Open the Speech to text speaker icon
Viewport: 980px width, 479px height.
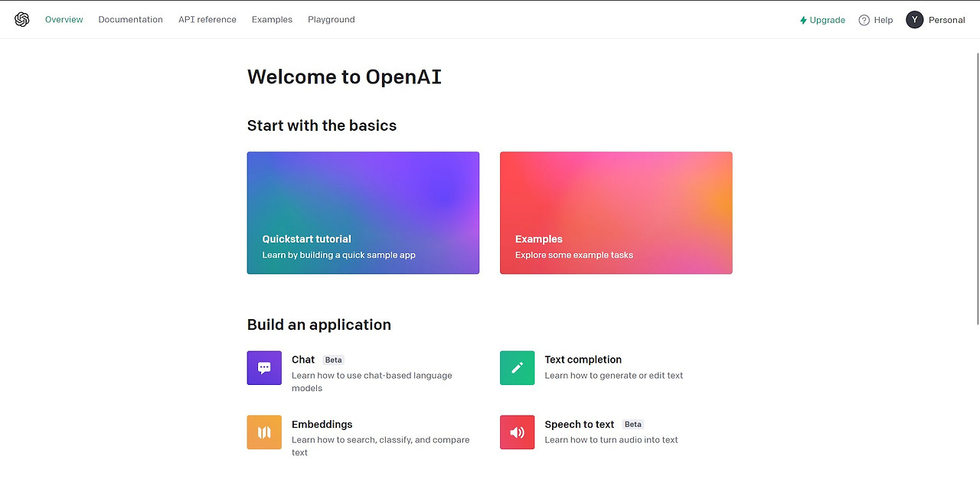518,432
